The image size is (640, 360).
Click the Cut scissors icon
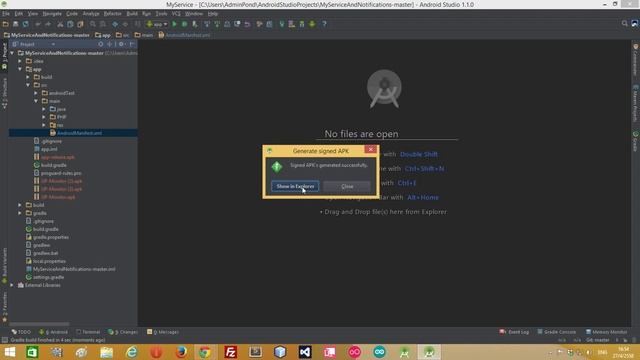[x=60, y=24]
